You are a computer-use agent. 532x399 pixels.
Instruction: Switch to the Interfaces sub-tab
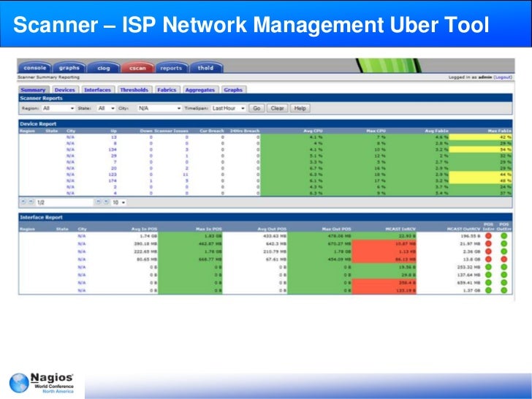[x=97, y=90]
